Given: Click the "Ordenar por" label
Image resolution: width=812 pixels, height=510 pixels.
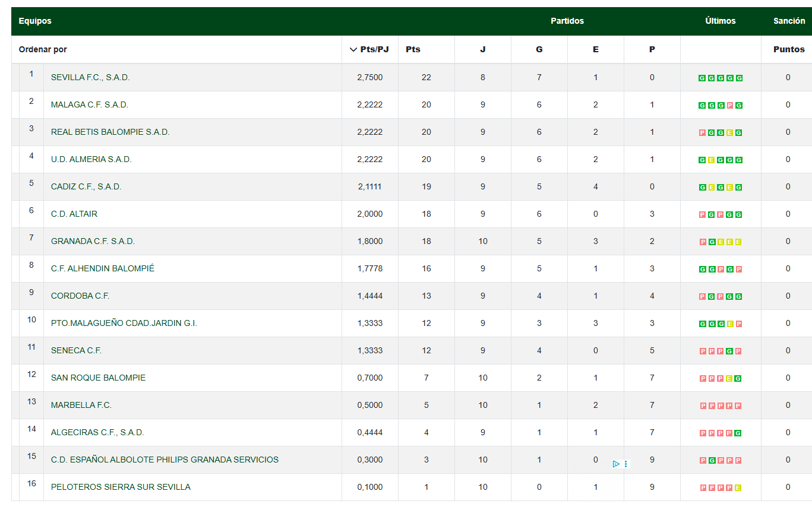Looking at the screenshot, I should [43, 49].
